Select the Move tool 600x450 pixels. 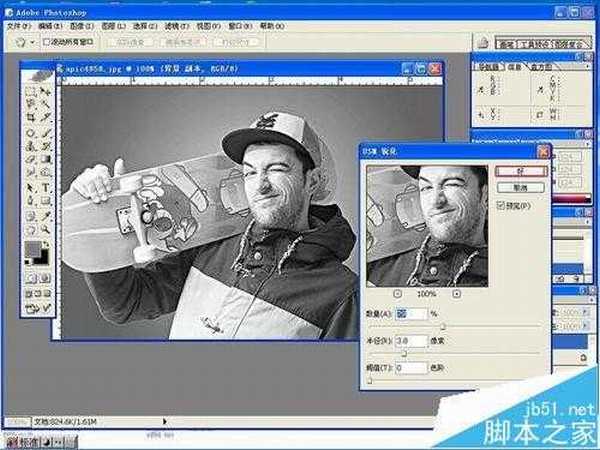click(46, 91)
